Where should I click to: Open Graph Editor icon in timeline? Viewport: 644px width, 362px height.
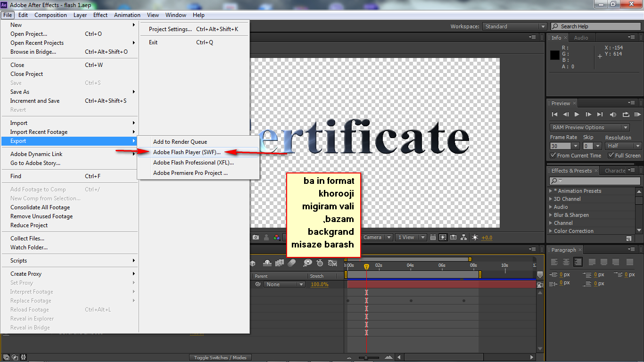click(332, 263)
